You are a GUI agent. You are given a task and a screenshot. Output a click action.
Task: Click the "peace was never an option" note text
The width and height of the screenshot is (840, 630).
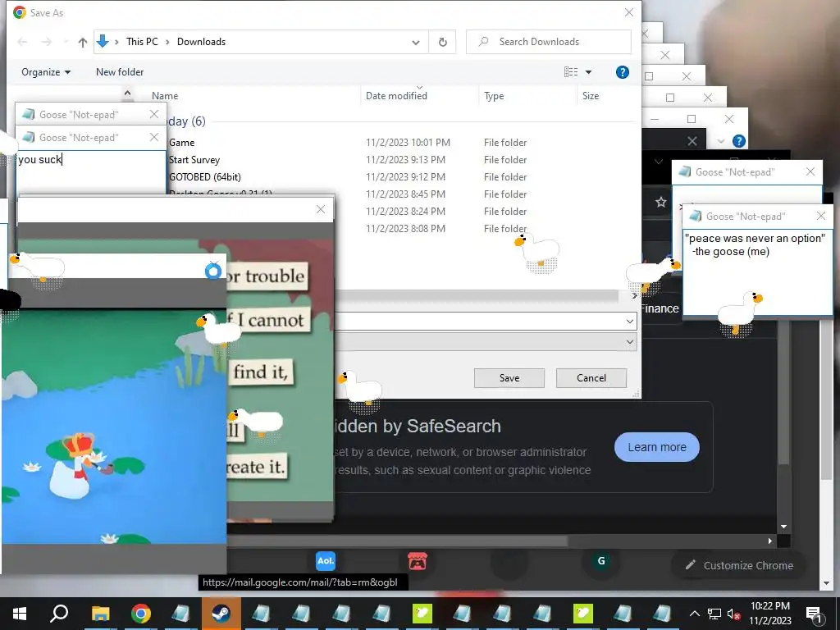click(755, 244)
